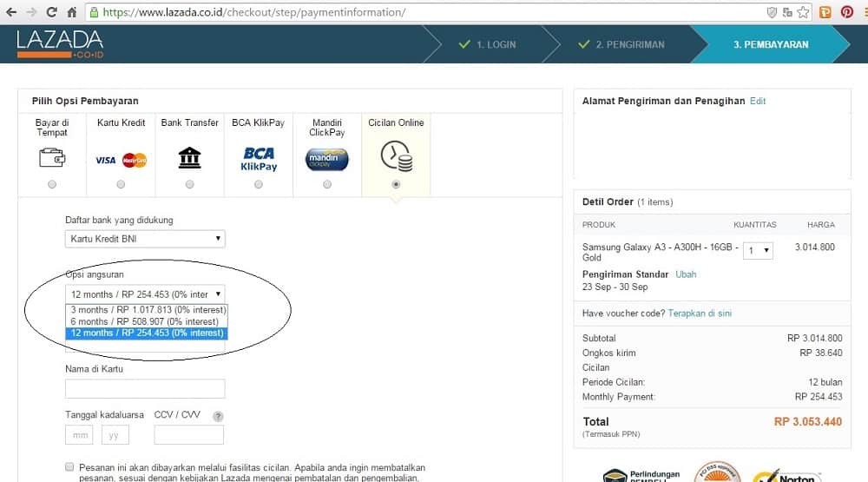Click the Visa MasterCard logo
868x482 pixels.
pos(121,160)
